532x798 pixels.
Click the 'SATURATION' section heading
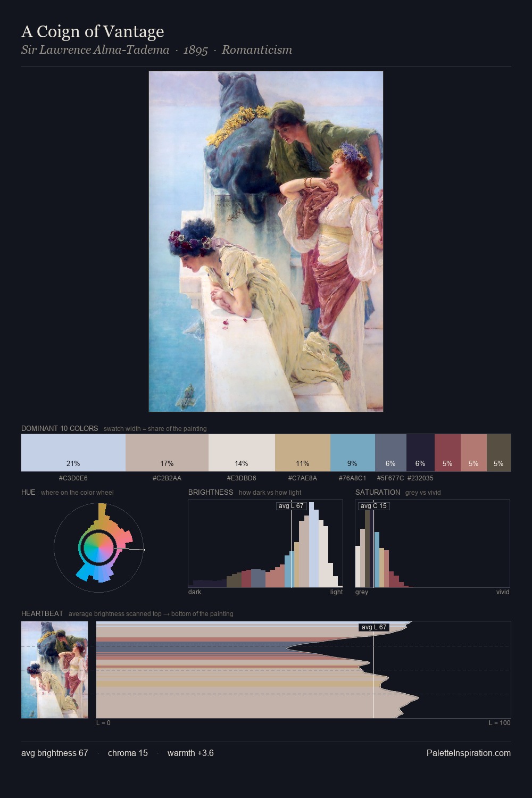(x=378, y=492)
